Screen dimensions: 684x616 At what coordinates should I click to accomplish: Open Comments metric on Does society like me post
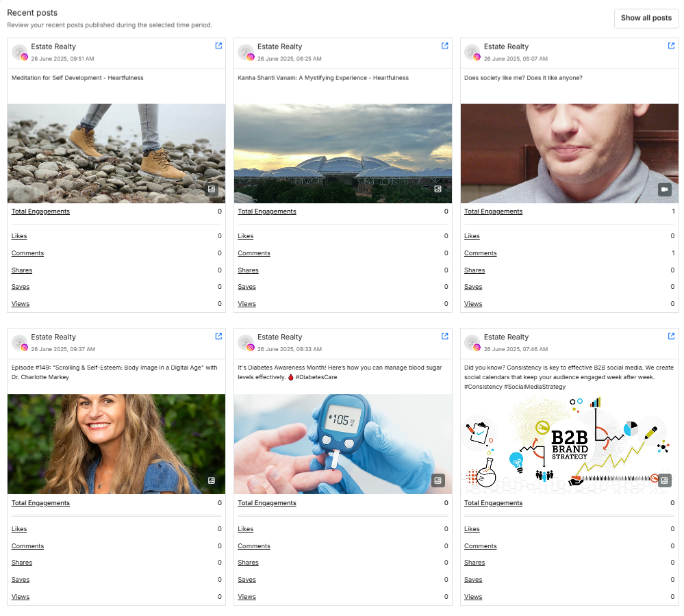[480, 253]
